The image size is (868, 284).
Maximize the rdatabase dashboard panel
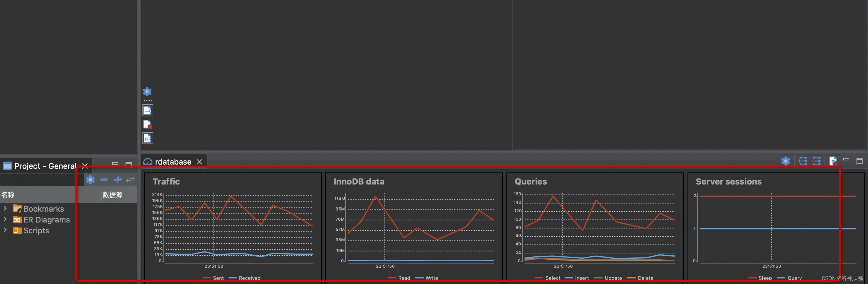coord(859,161)
